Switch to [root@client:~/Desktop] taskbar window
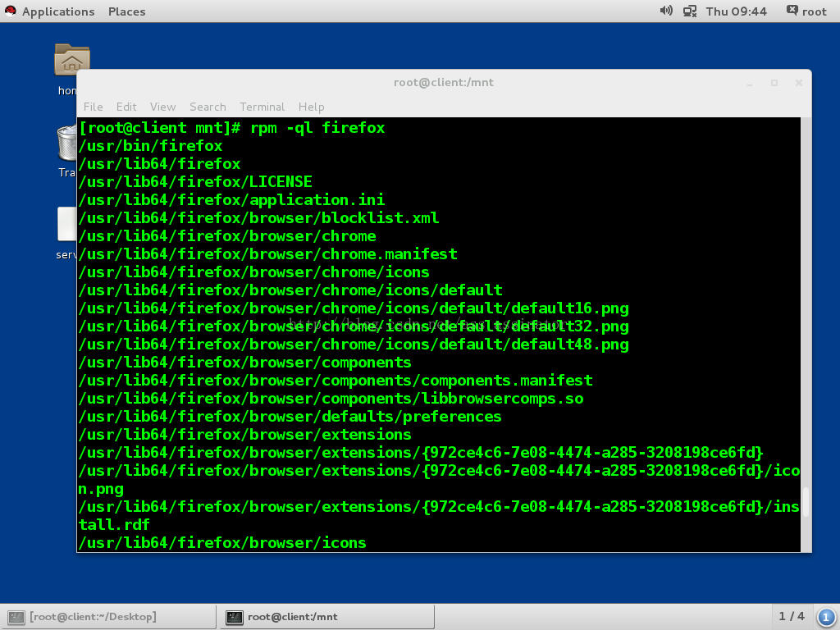The height and width of the screenshot is (630, 840). 107,617
